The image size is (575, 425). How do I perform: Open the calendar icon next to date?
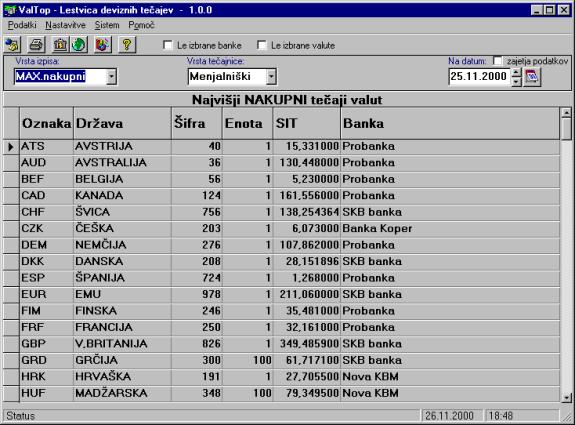[x=532, y=77]
